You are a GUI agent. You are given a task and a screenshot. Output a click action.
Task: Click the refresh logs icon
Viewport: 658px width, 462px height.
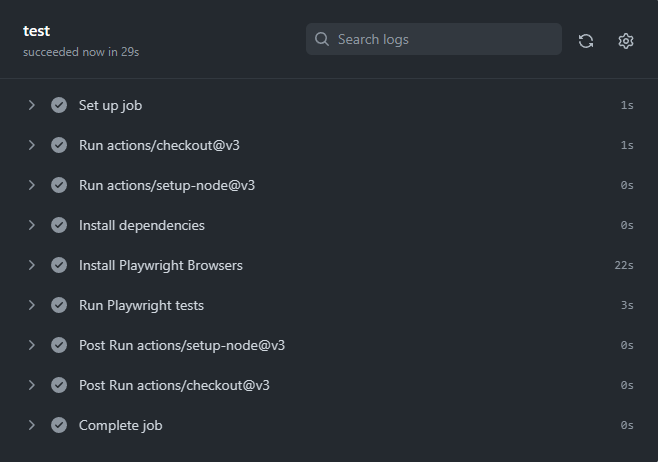586,41
